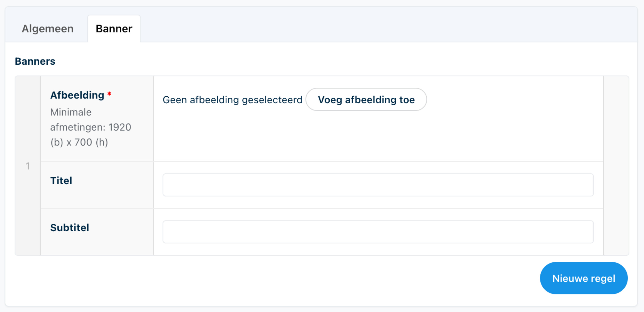Click the red required asterisk

(x=109, y=94)
